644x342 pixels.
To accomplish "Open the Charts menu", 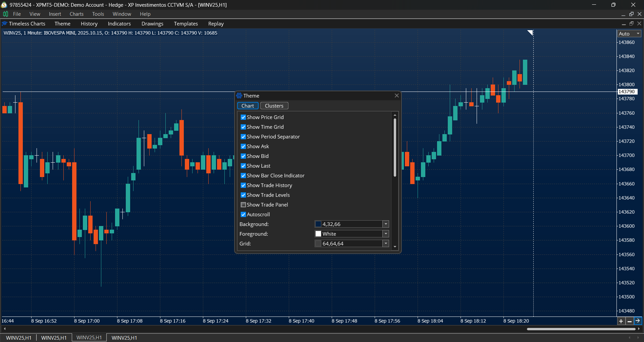I will 76,14.
